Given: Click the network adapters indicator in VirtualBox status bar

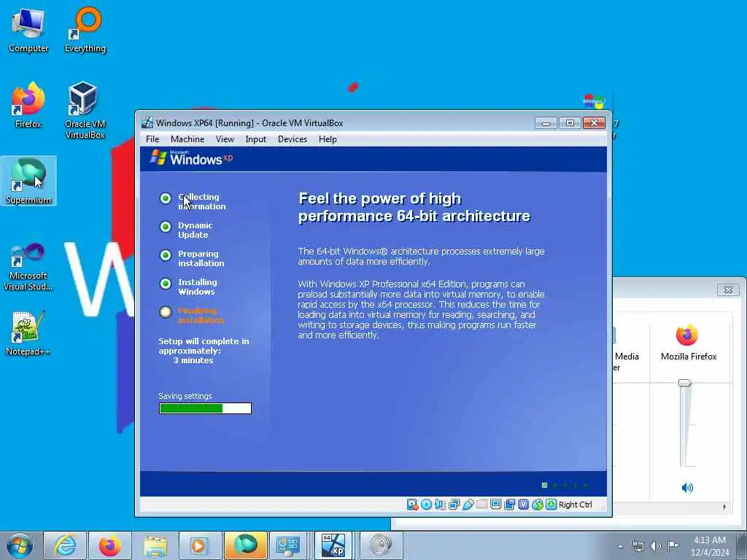Looking at the screenshot, I should [454, 505].
